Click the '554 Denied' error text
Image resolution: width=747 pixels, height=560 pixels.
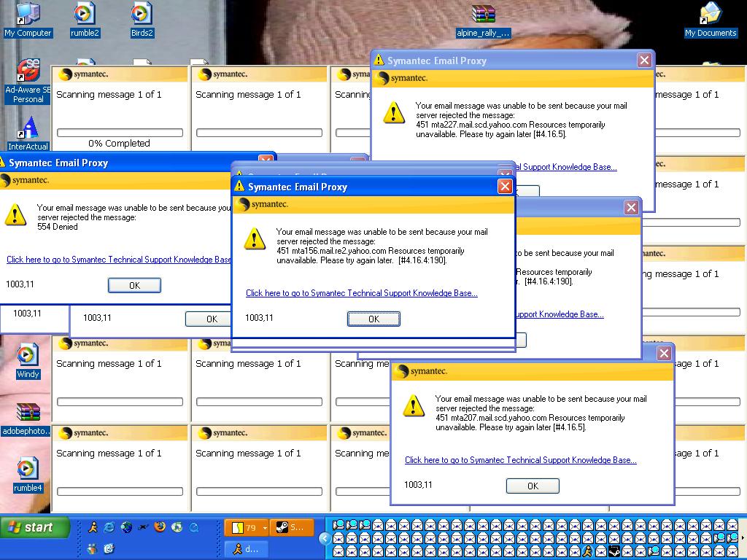(x=57, y=227)
